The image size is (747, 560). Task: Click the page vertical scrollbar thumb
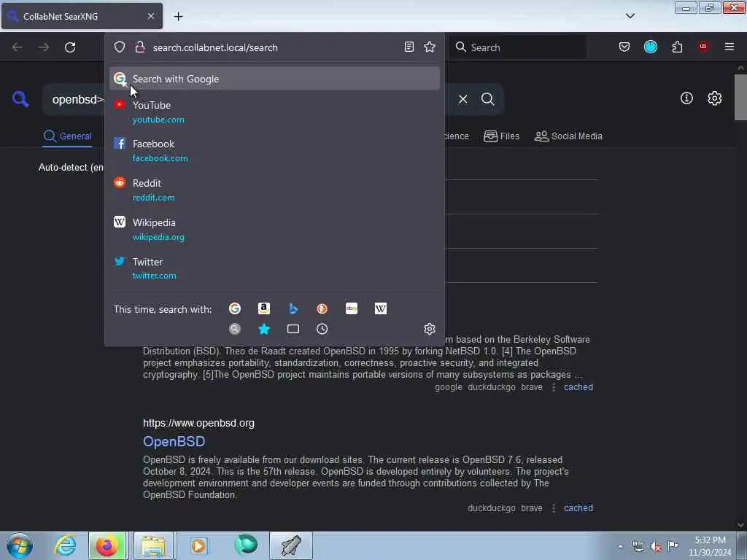(740, 98)
